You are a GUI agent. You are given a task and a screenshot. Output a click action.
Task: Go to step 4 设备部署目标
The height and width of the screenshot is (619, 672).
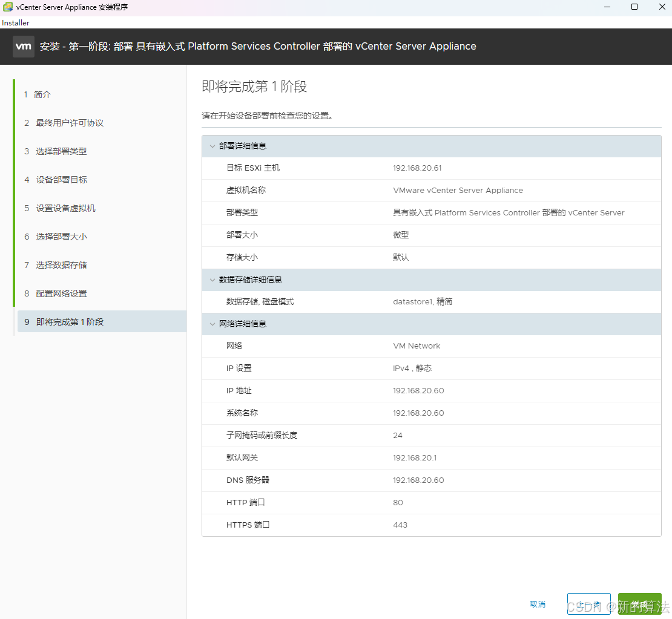coord(55,180)
